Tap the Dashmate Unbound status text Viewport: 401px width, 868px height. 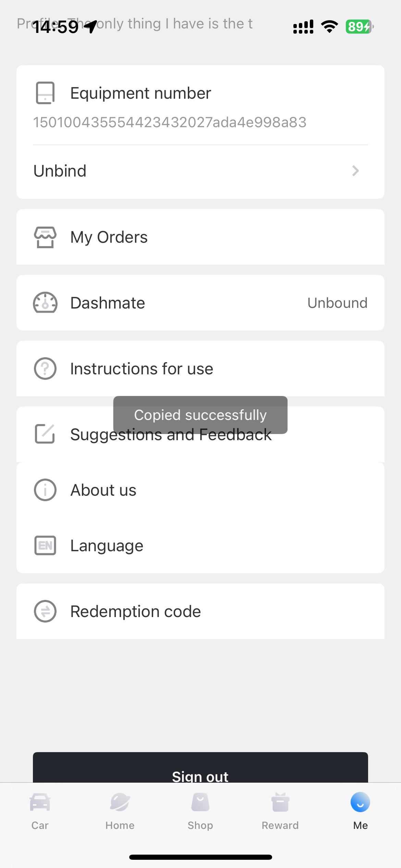click(x=337, y=303)
